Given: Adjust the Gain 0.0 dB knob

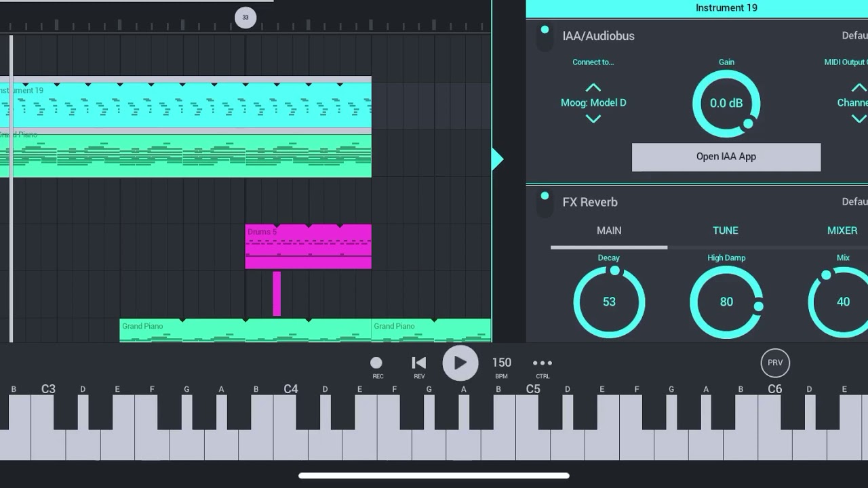Looking at the screenshot, I should (x=726, y=103).
